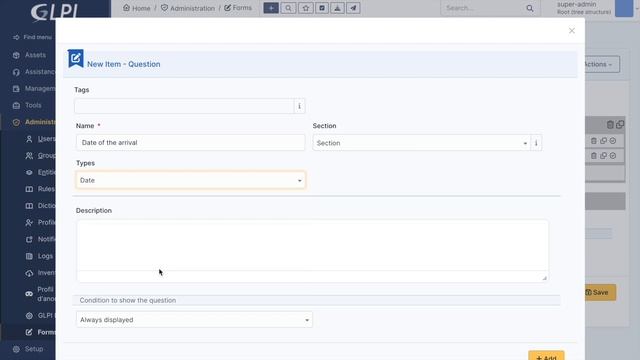Open the Section dropdown
Screen dimensions: 640x360
point(422,143)
